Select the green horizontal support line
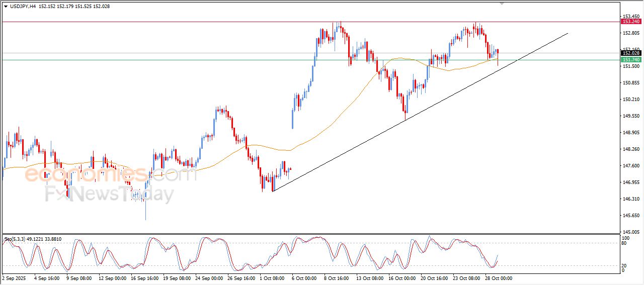 coord(201,60)
